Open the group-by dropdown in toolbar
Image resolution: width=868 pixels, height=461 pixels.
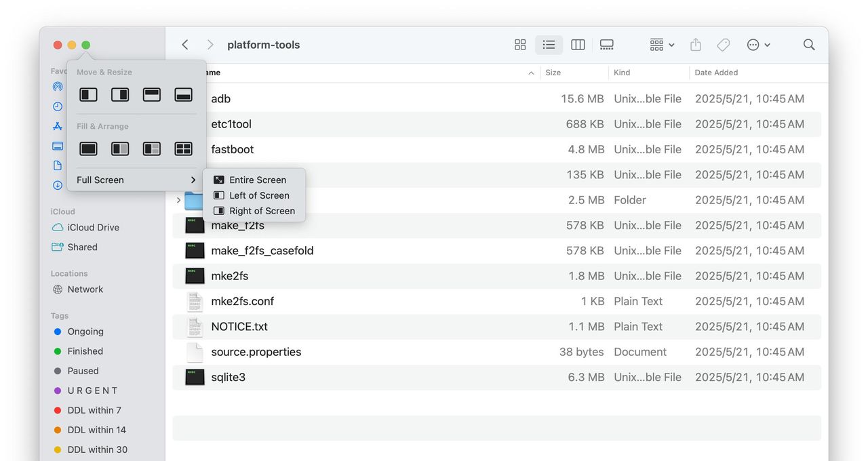(x=662, y=45)
